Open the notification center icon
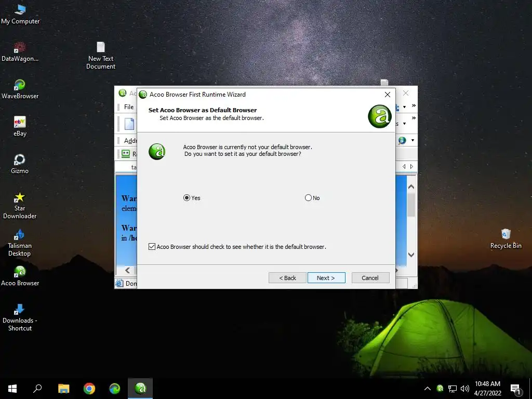 [516, 389]
